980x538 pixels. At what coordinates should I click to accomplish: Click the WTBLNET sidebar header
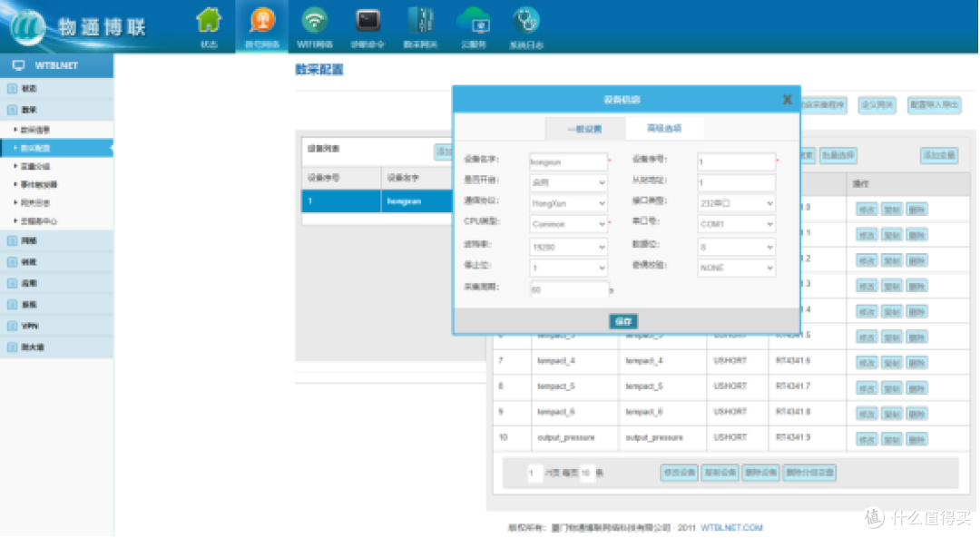(x=57, y=65)
